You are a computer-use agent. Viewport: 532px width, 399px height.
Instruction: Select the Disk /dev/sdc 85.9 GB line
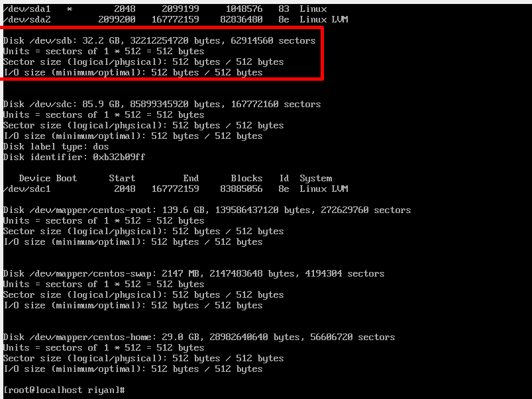click(159, 104)
